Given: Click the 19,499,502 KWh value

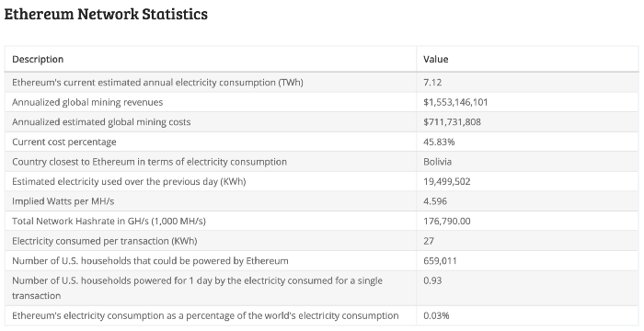Looking at the screenshot, I should (x=447, y=181).
